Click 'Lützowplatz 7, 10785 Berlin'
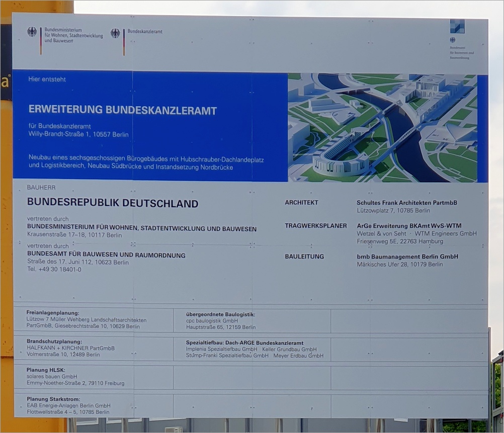 [x=393, y=211]
